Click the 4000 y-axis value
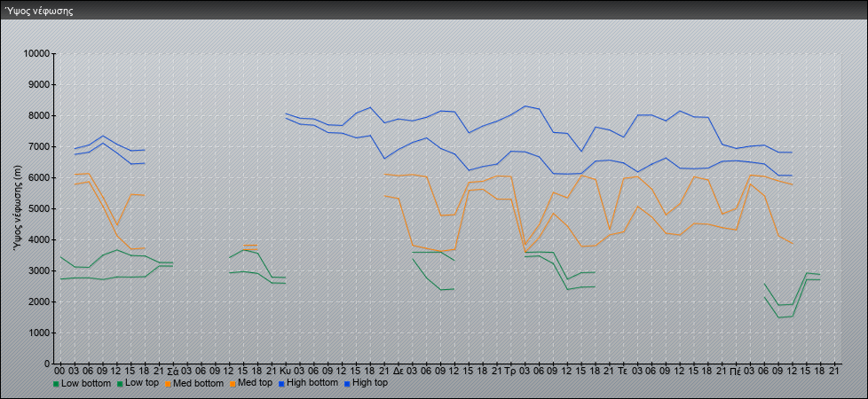The image size is (868, 399). tap(39, 239)
